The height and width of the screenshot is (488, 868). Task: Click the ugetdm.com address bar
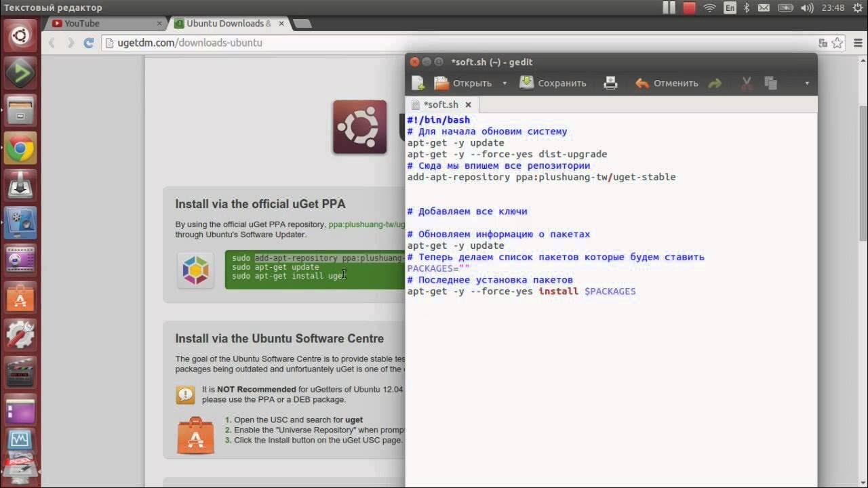(473, 43)
